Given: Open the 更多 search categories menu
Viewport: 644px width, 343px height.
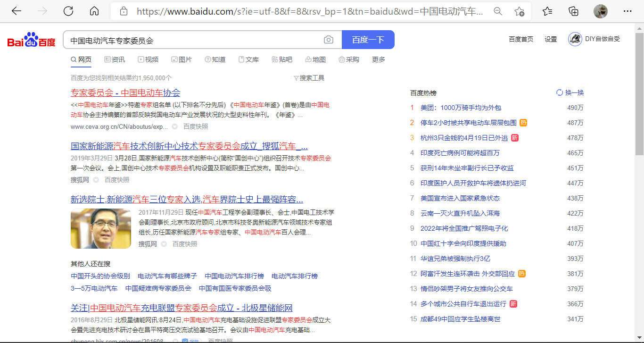Looking at the screenshot, I should [x=379, y=59].
